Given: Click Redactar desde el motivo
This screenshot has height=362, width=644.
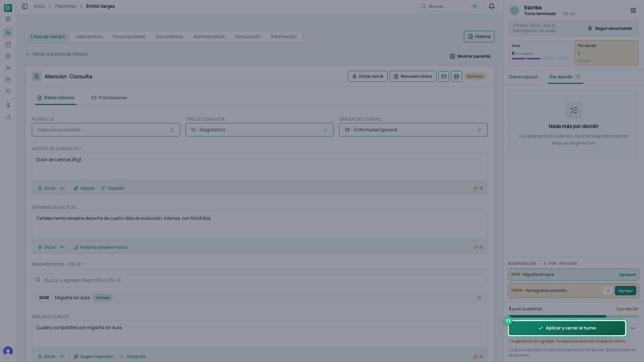Looking at the screenshot, I should (101, 247).
